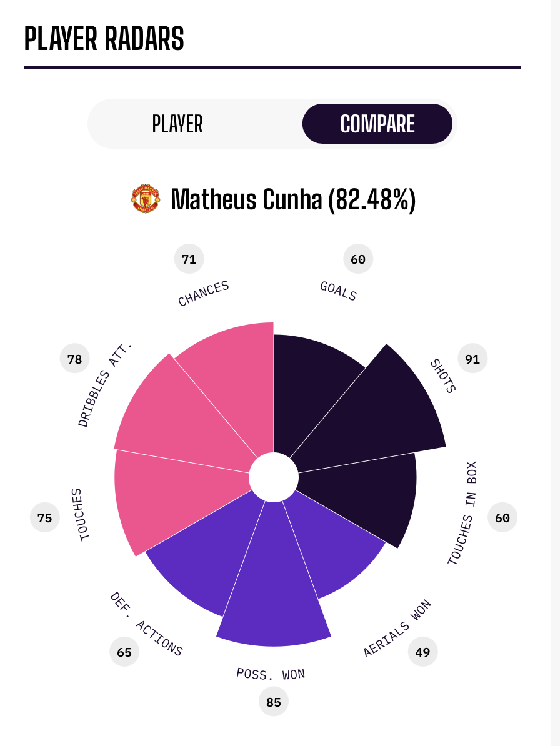Image resolution: width=560 pixels, height=746 pixels.
Task: Click the PLAYER RADARS section title
Action: click(x=104, y=39)
